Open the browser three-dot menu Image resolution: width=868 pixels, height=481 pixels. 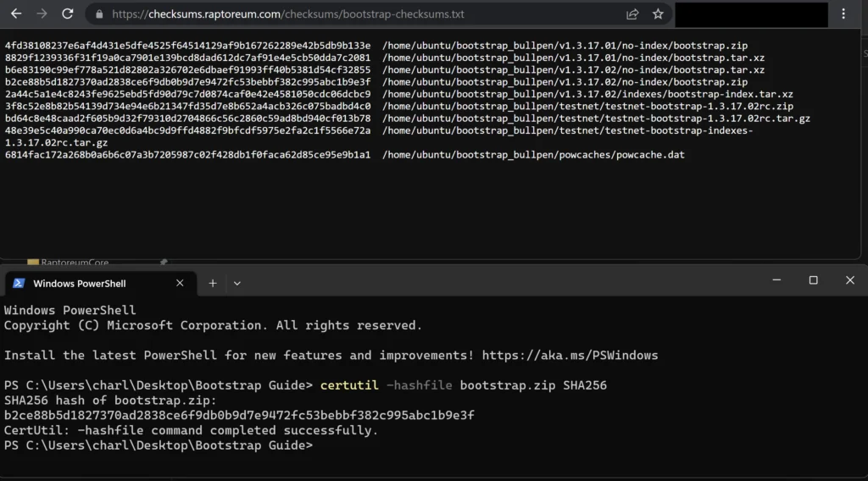pos(843,14)
